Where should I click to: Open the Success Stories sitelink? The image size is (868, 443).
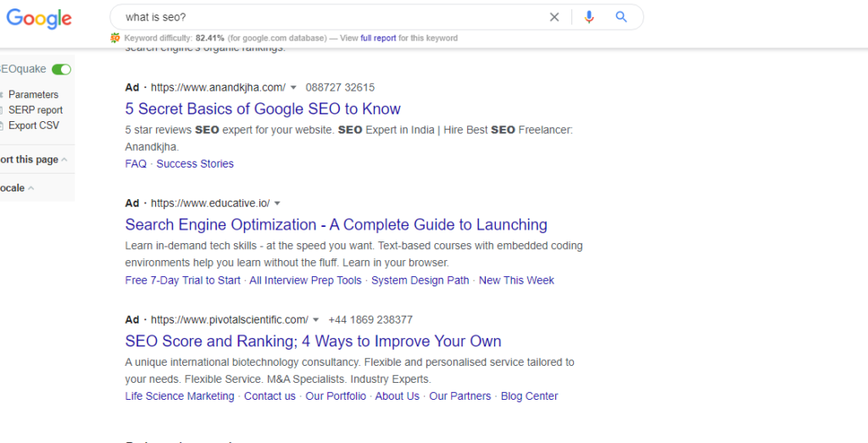click(x=195, y=163)
